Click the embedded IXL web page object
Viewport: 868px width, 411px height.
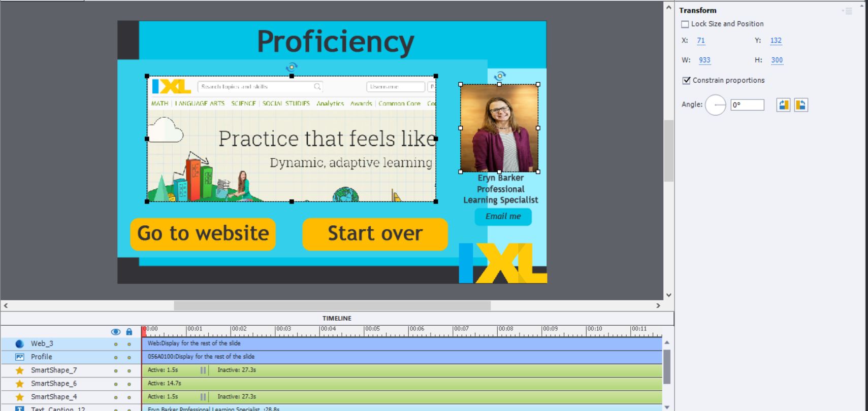pos(292,139)
